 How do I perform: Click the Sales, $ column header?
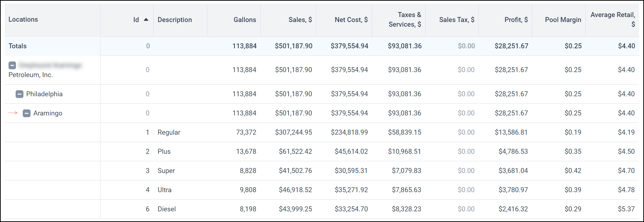[x=300, y=20]
